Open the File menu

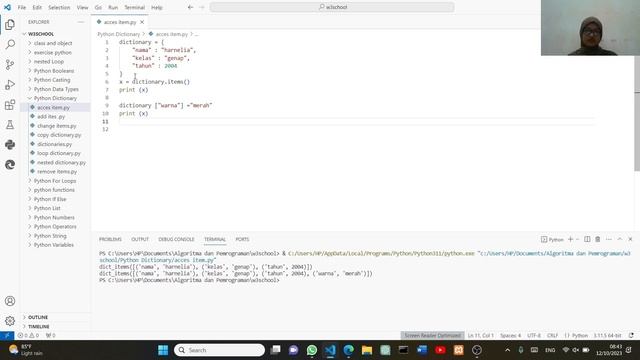(22, 7)
